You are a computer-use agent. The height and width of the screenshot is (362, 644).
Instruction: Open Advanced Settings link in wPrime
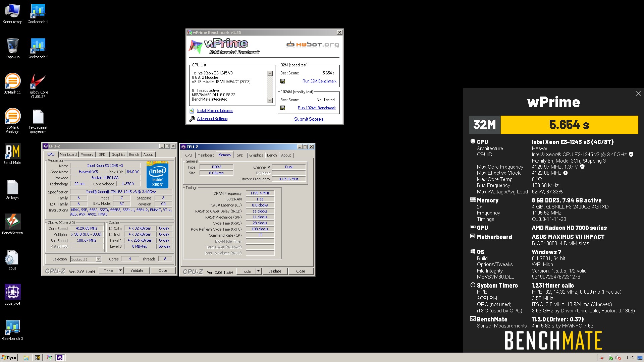coord(212,119)
